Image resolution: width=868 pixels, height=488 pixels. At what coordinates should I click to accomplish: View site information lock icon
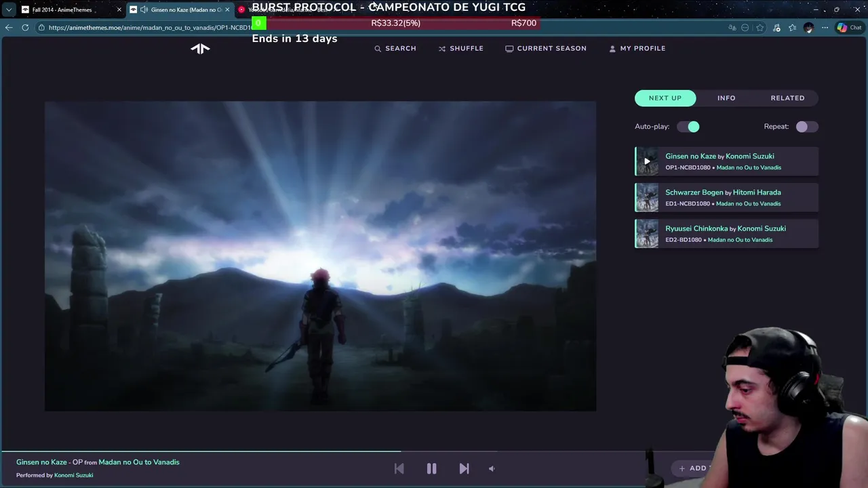[x=41, y=28]
